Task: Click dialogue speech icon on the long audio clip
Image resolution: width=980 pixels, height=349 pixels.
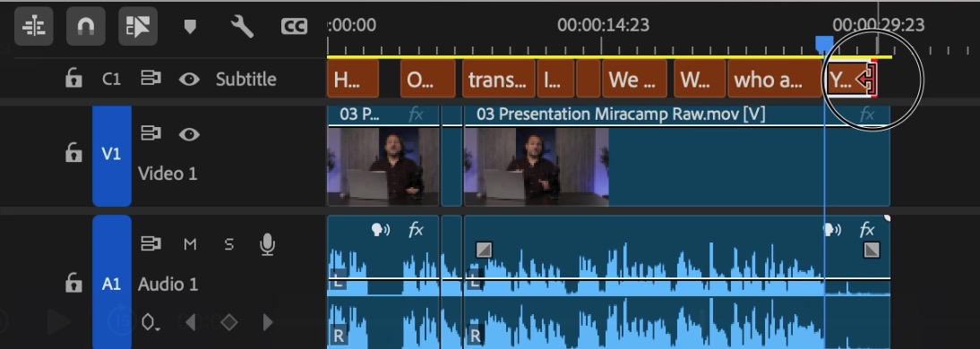Action: coord(832,230)
